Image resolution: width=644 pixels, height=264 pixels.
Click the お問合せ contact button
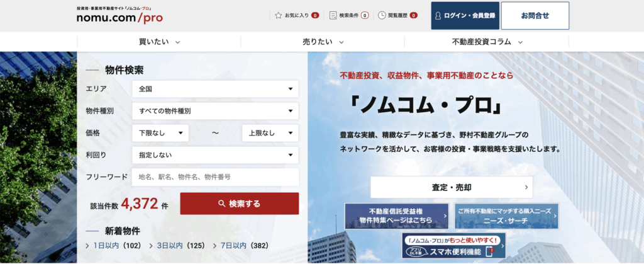click(x=535, y=16)
